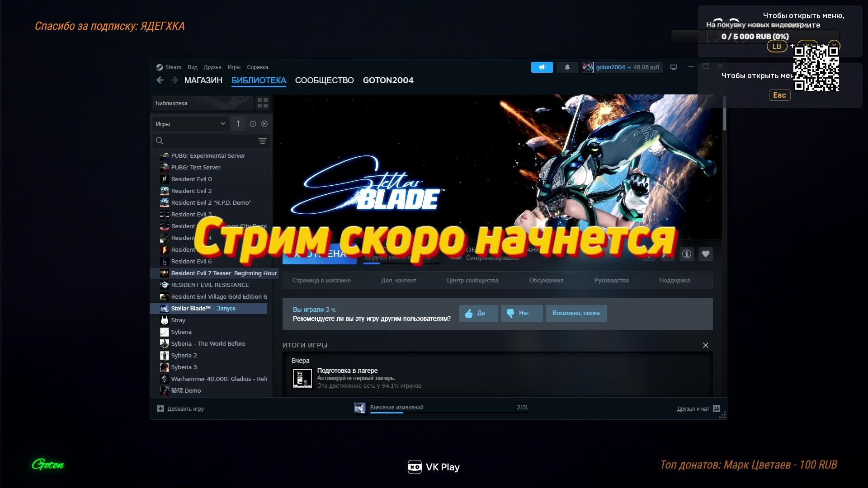Open the announcements megaphone button

coord(542,67)
